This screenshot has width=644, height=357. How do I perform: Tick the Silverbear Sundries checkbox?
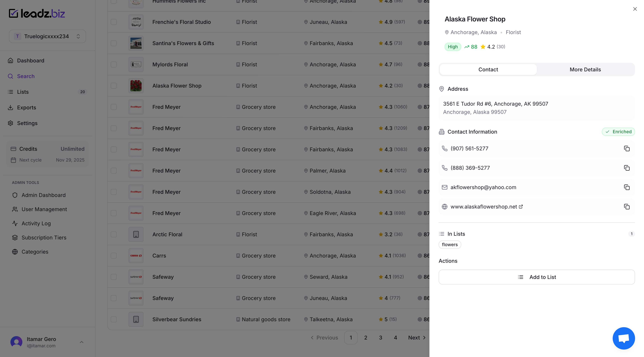114,319
